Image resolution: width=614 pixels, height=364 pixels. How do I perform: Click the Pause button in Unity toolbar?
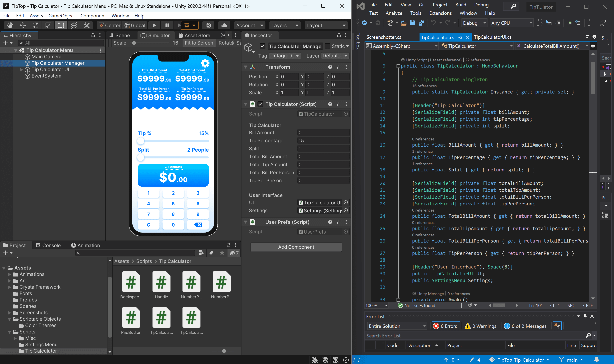[167, 26]
